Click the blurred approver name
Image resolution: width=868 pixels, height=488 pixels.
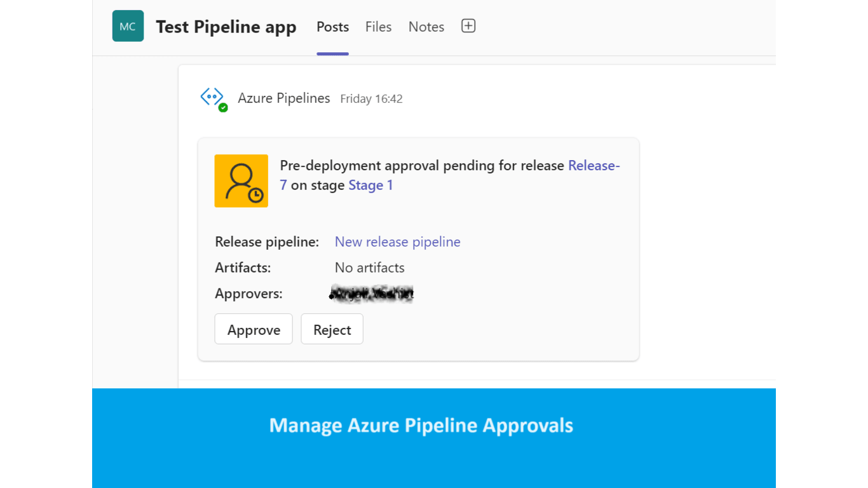pyautogui.click(x=372, y=294)
